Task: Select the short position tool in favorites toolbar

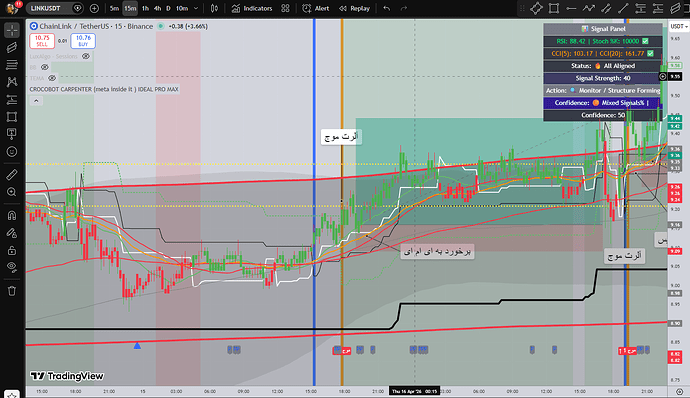Action: coord(640,8)
